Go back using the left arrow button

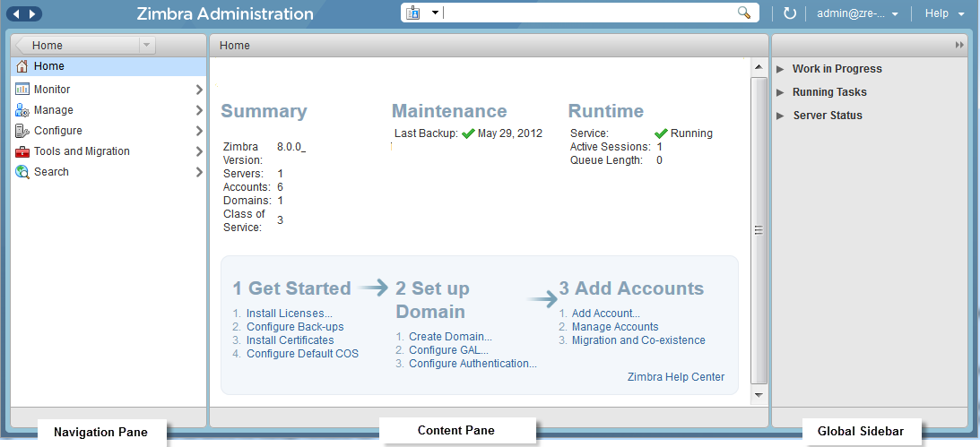(x=15, y=13)
